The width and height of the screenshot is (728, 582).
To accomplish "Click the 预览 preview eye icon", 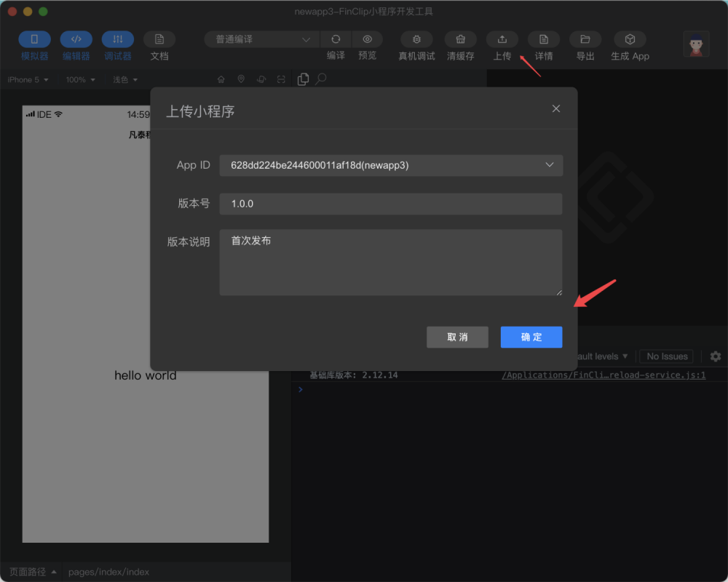I will pos(367,39).
